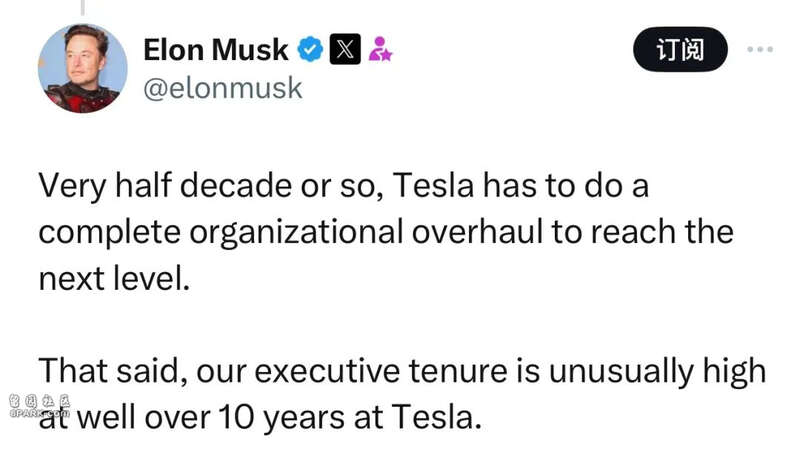Click the "next level." text
Screen dimensions: 800x467
[x=114, y=279]
